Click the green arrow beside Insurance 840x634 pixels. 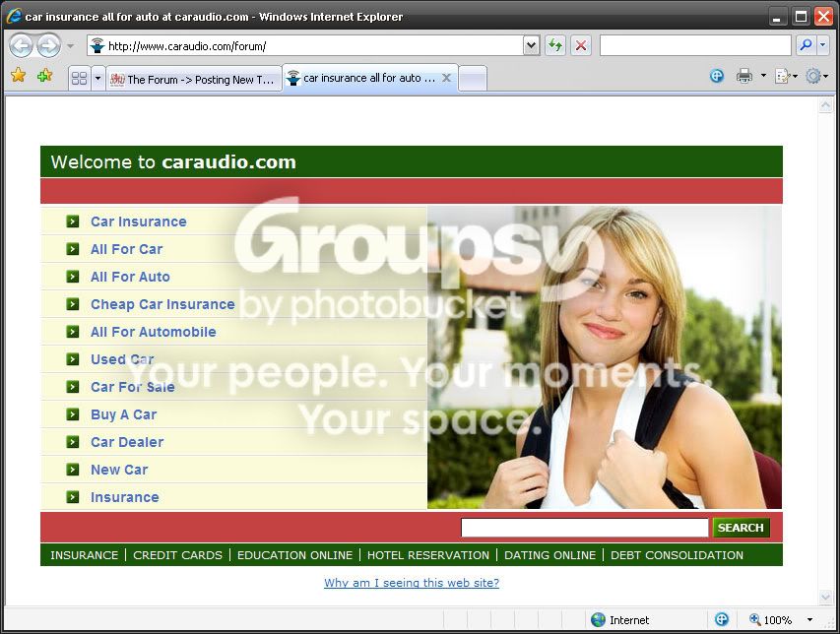click(x=72, y=497)
